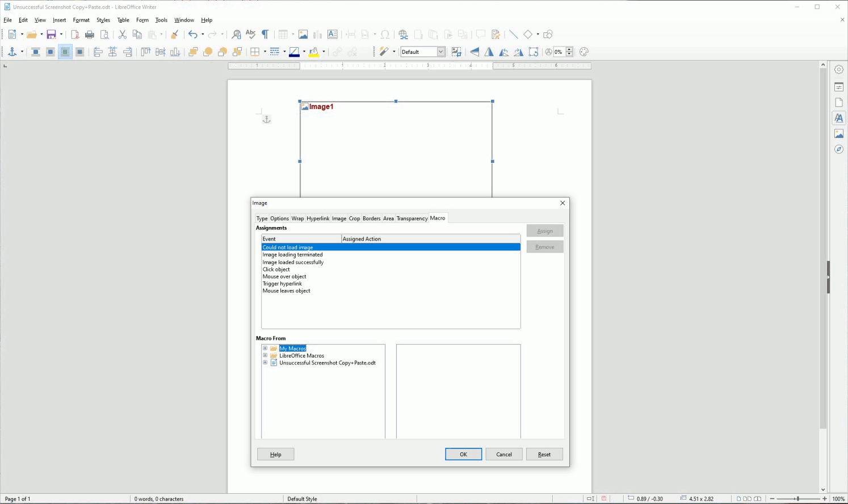
Task: Click the Help button in Image dialog
Action: click(x=276, y=455)
